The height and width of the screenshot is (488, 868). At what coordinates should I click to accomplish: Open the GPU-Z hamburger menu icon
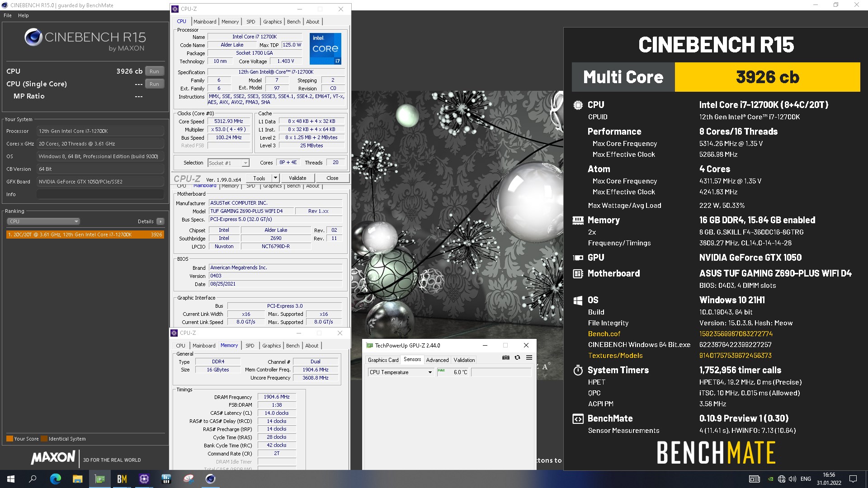[x=529, y=357]
